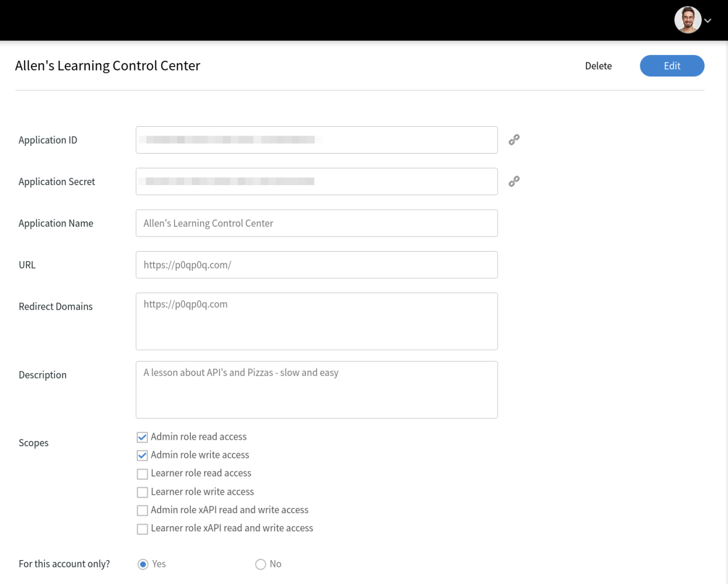The height and width of the screenshot is (584, 728).
Task: Click the copy link icon beside Application ID
Action: click(x=514, y=140)
